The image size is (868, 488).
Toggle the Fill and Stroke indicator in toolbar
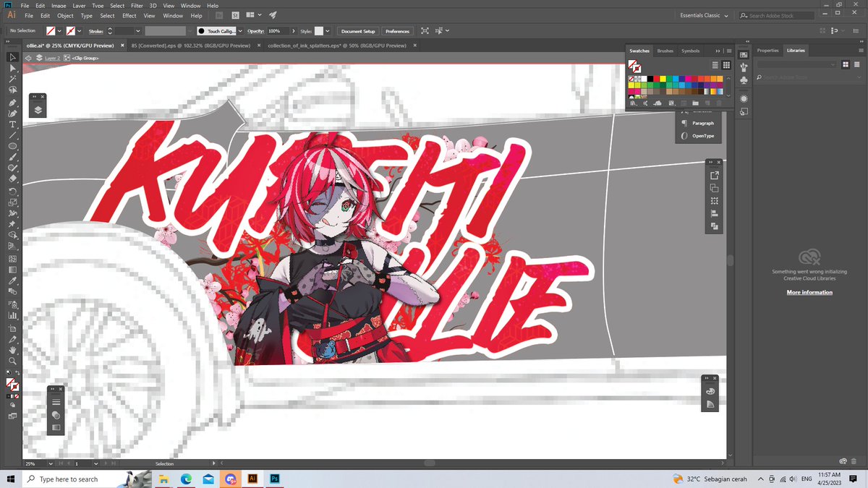tap(12, 385)
